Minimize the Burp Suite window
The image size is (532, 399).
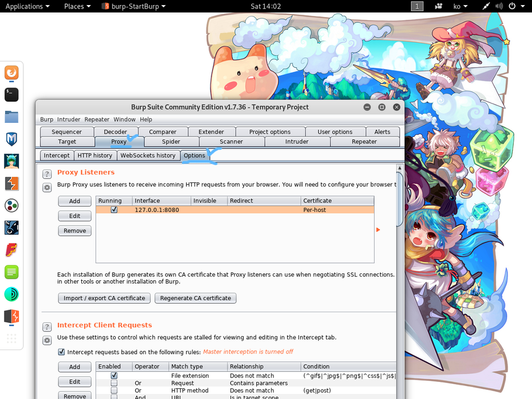367,107
